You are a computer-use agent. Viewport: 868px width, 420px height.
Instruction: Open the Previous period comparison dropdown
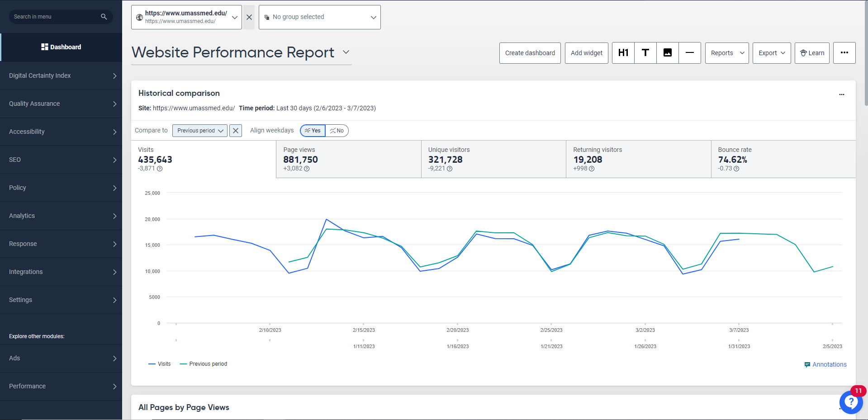pyautogui.click(x=199, y=131)
